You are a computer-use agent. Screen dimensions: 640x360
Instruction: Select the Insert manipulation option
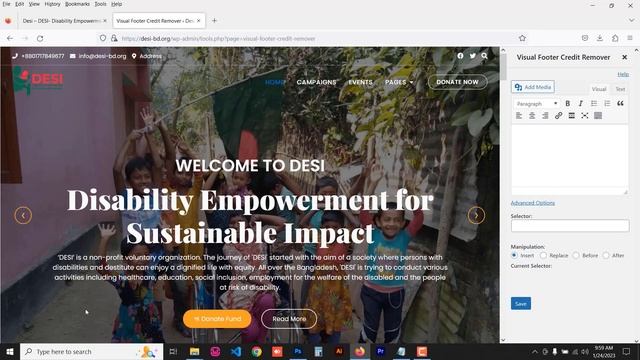tap(514, 255)
